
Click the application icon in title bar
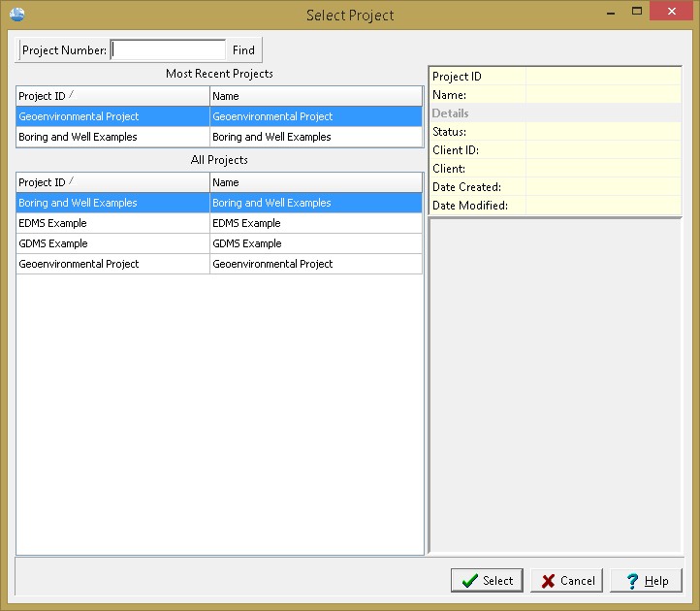pos(16,15)
